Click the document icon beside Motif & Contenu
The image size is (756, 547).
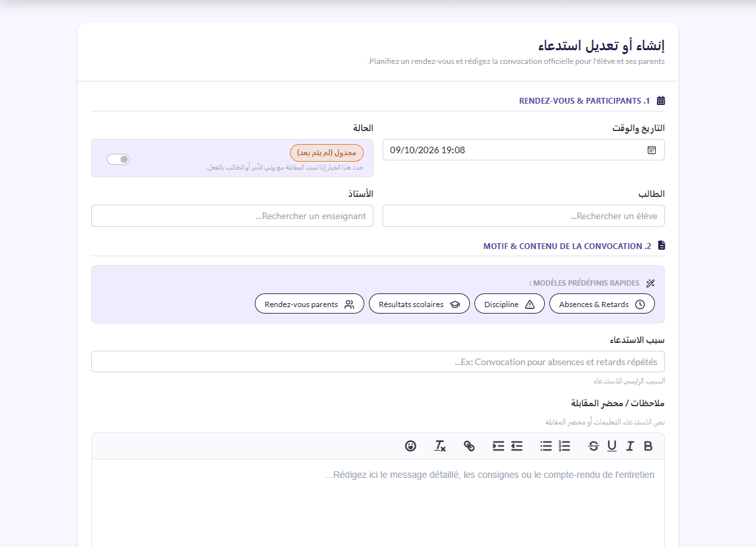point(661,246)
